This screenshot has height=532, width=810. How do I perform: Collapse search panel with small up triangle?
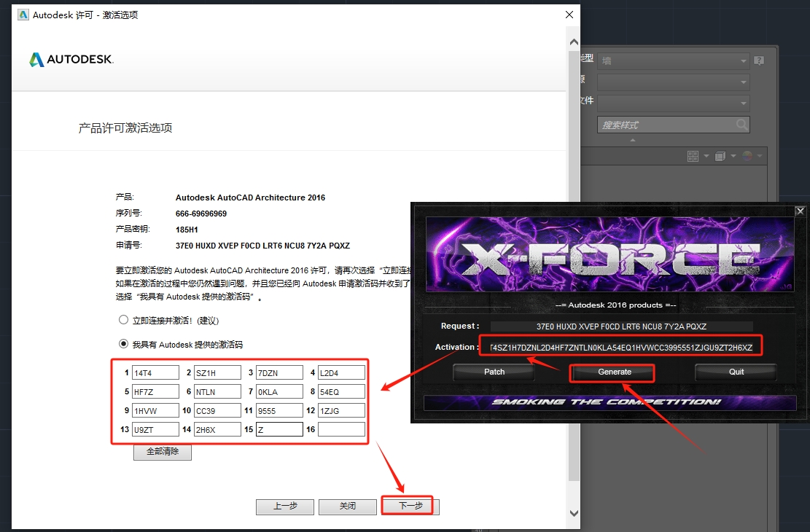coord(633,140)
